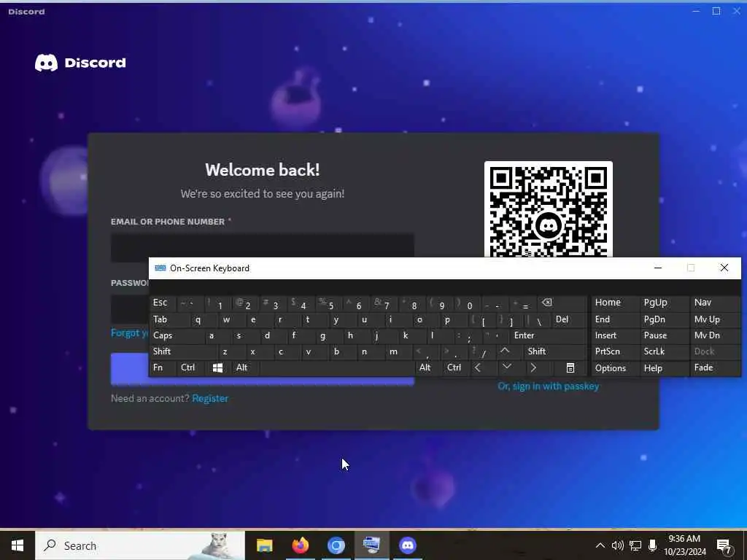Tap the Del key on keyboard
The height and width of the screenshot is (560, 747).
coord(569,319)
